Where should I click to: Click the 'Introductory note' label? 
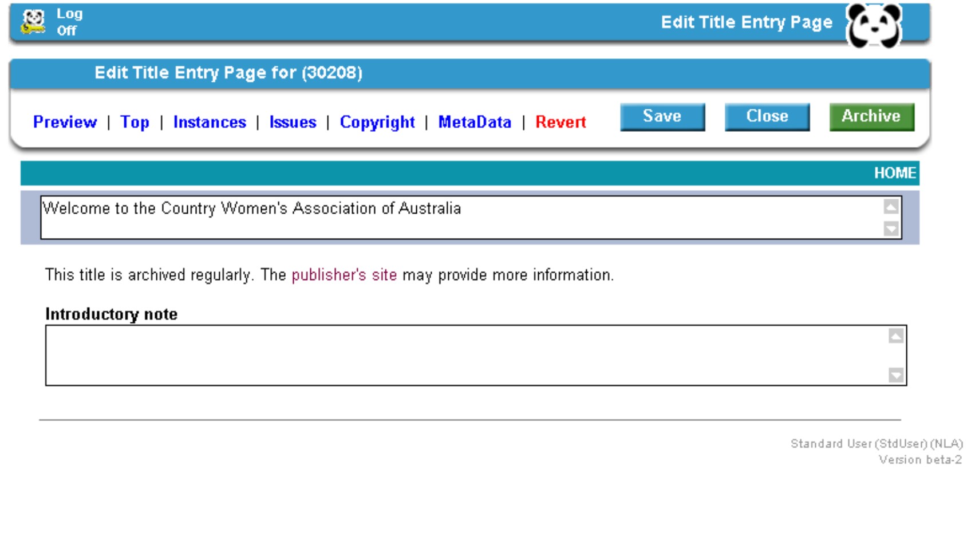click(x=112, y=314)
